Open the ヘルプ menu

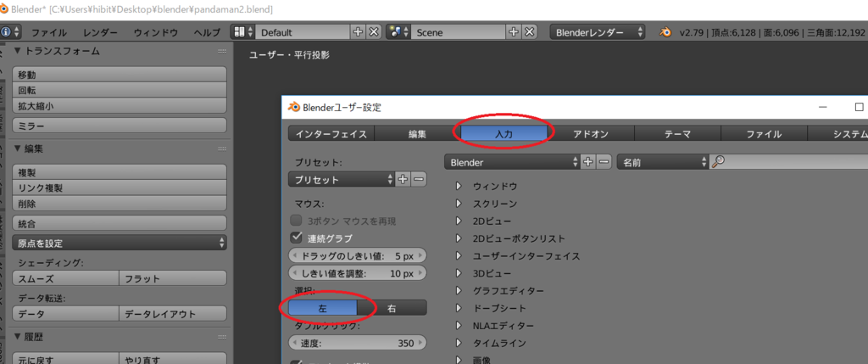pos(207,32)
